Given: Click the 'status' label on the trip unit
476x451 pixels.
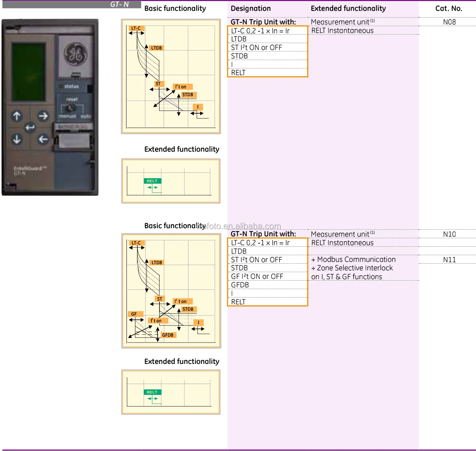Looking at the screenshot, I should 71,86.
